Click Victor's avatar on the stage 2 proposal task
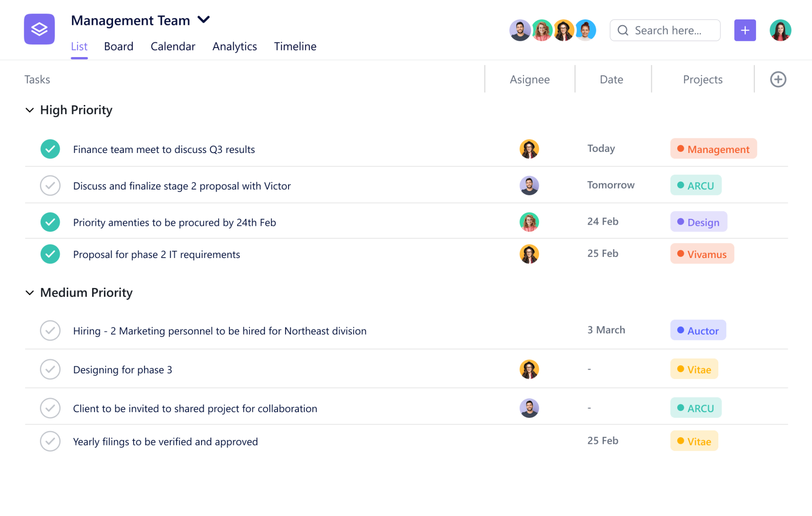Screen dimensions: 812x516 pyautogui.click(x=529, y=185)
